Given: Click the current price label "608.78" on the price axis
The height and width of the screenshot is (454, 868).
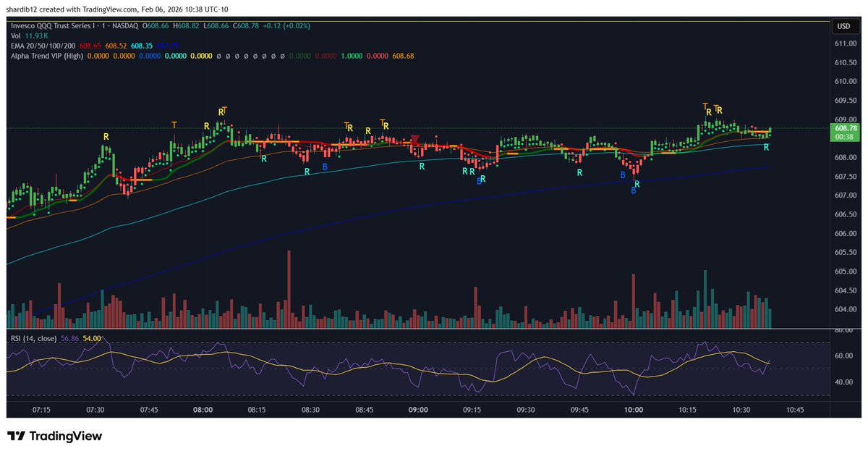Looking at the screenshot, I should (846, 127).
